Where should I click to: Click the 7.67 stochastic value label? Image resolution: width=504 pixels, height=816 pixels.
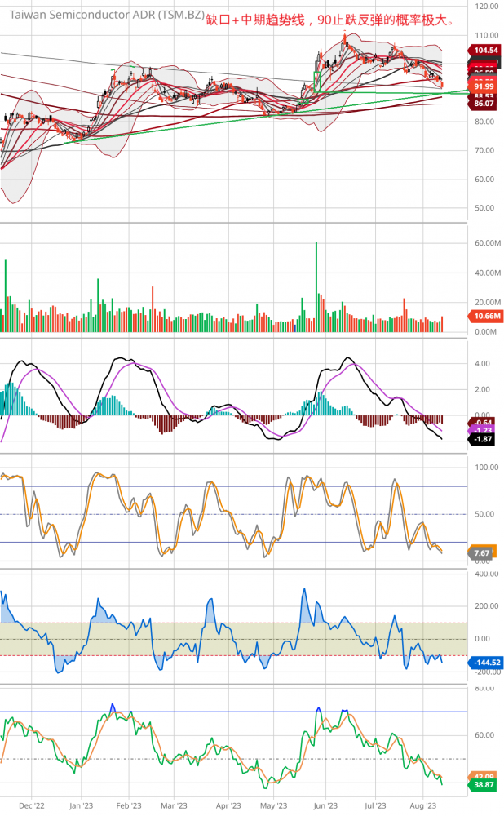pyautogui.click(x=482, y=552)
